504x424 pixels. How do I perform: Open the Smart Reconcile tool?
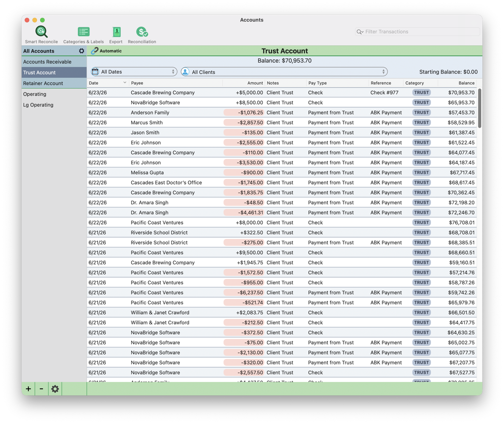41,35
